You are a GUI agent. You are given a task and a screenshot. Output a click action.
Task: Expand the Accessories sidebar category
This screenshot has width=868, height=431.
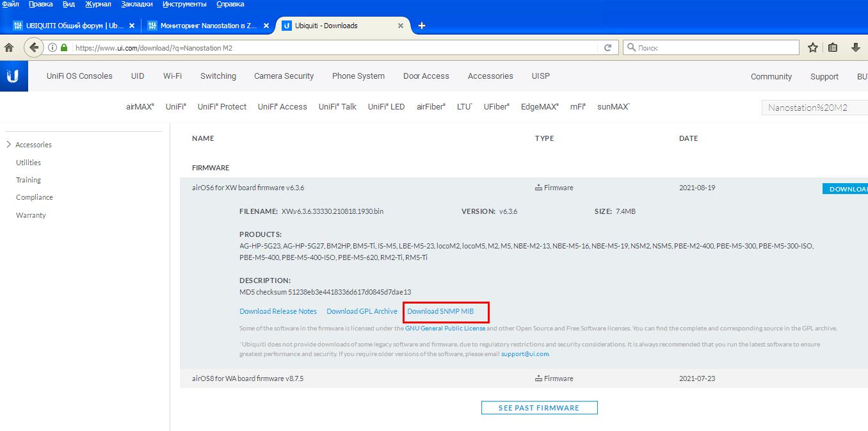(x=9, y=145)
